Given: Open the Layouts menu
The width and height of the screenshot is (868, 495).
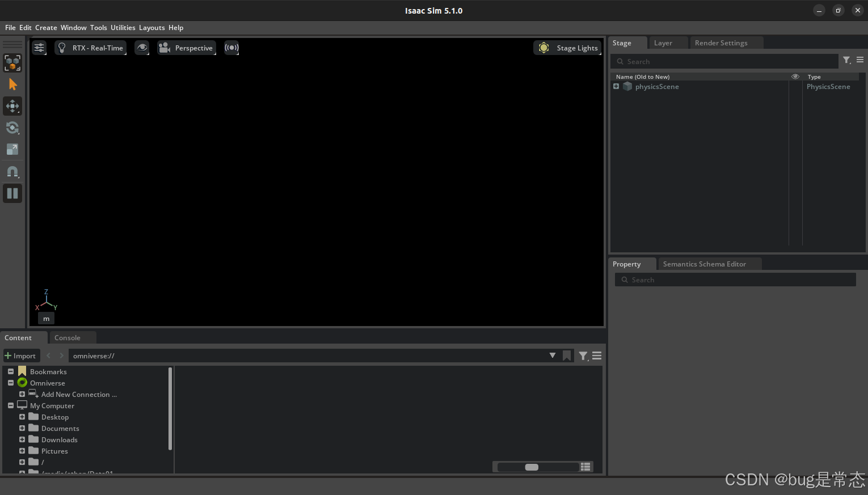Looking at the screenshot, I should pos(152,28).
